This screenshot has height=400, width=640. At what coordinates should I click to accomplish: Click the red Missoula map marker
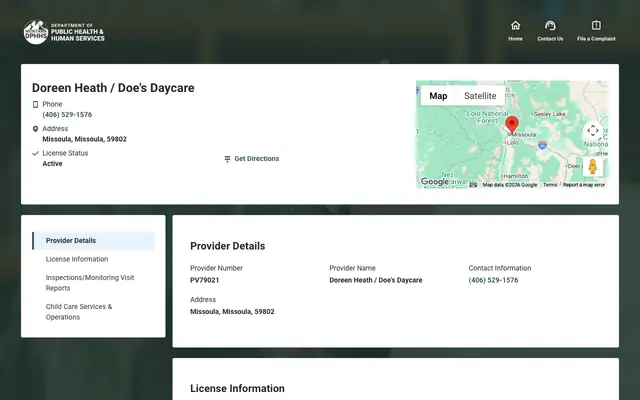pos(512,124)
